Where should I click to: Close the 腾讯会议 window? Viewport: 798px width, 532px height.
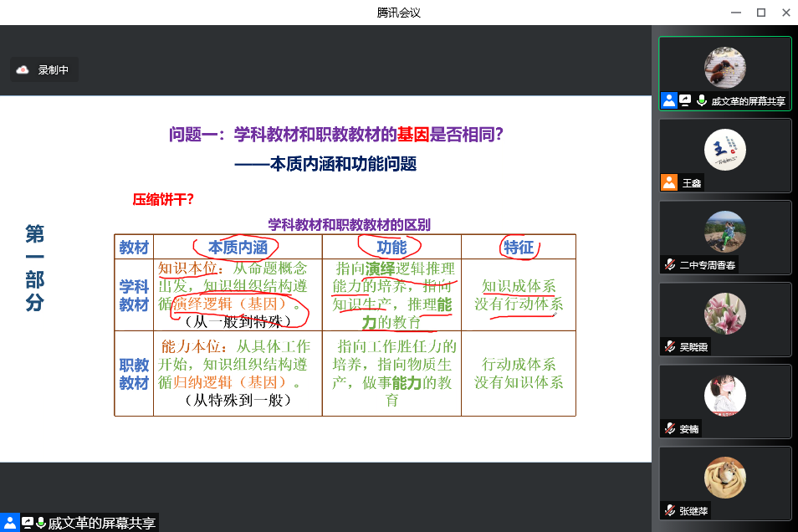pyautogui.click(x=785, y=13)
